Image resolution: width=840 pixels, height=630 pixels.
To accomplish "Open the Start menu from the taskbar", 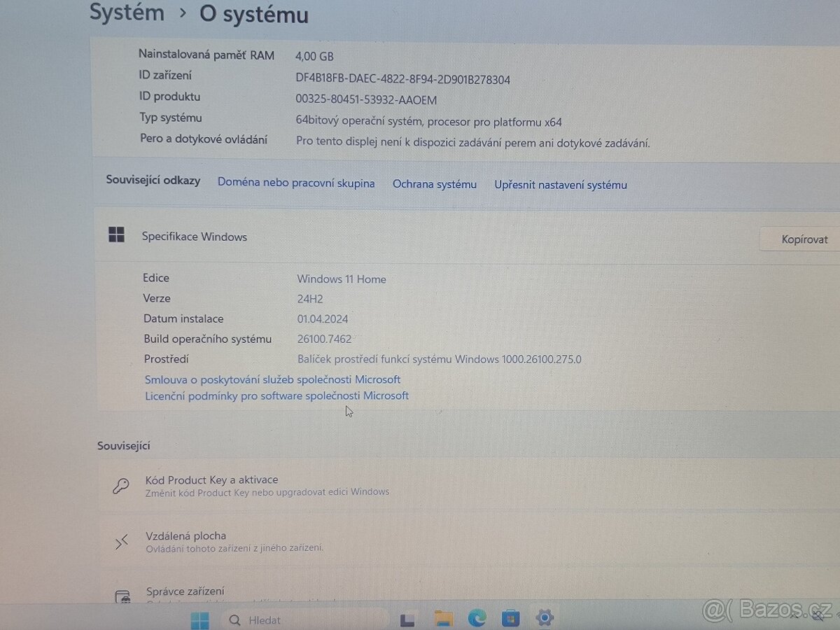I will [199, 619].
